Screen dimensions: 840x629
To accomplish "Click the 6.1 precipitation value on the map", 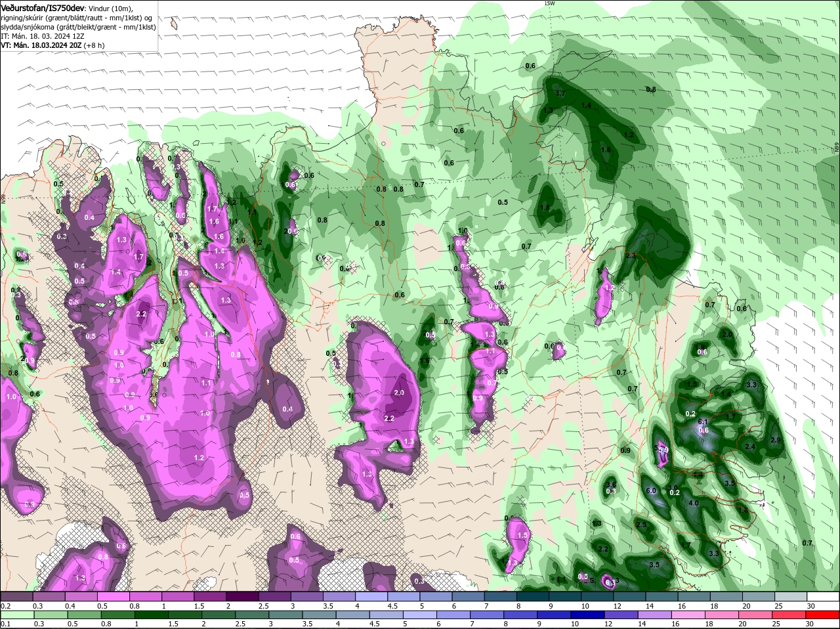I will (702, 422).
